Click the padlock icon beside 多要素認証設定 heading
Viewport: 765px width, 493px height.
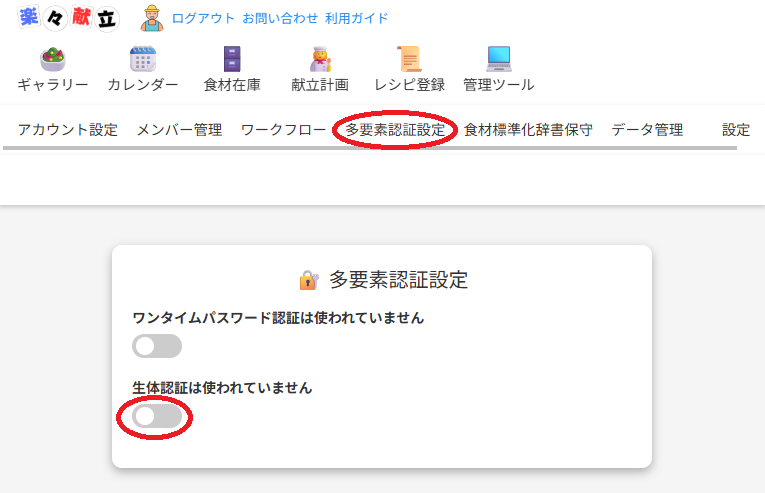[x=309, y=280]
